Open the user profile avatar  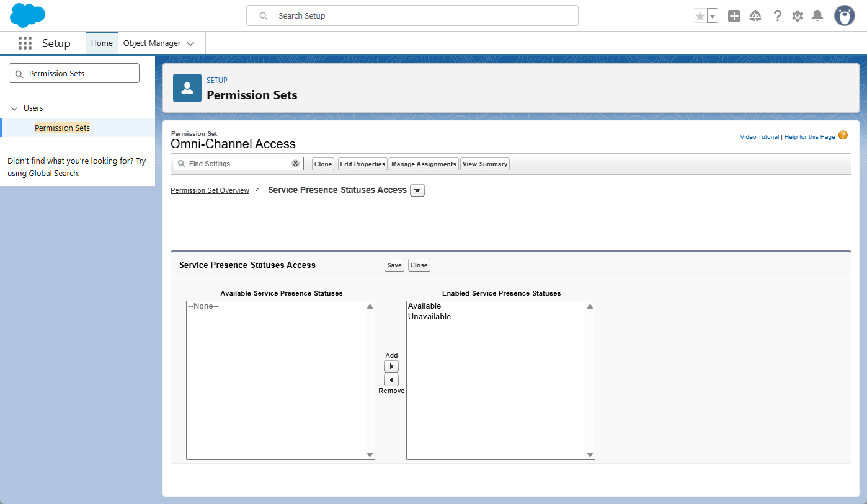click(x=844, y=16)
